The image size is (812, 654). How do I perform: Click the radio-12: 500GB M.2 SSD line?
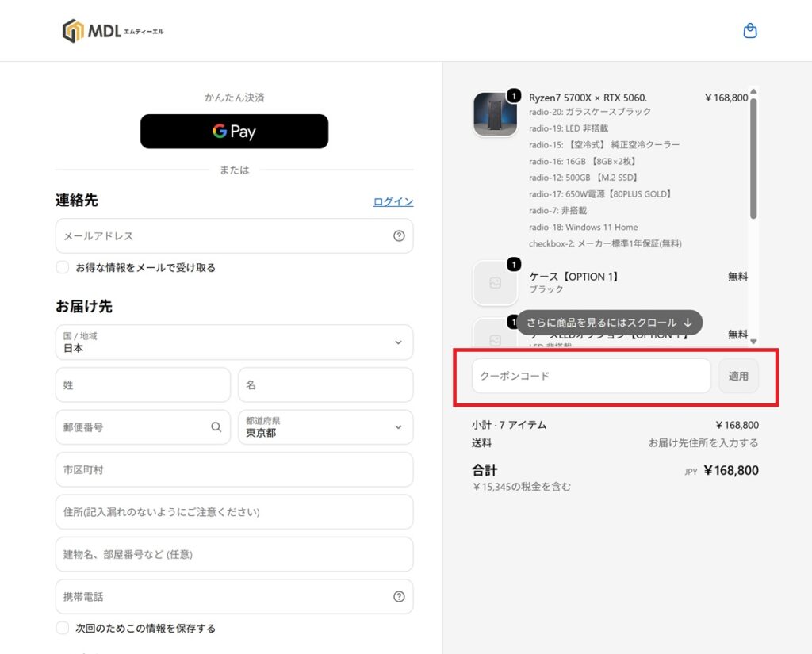tap(584, 178)
